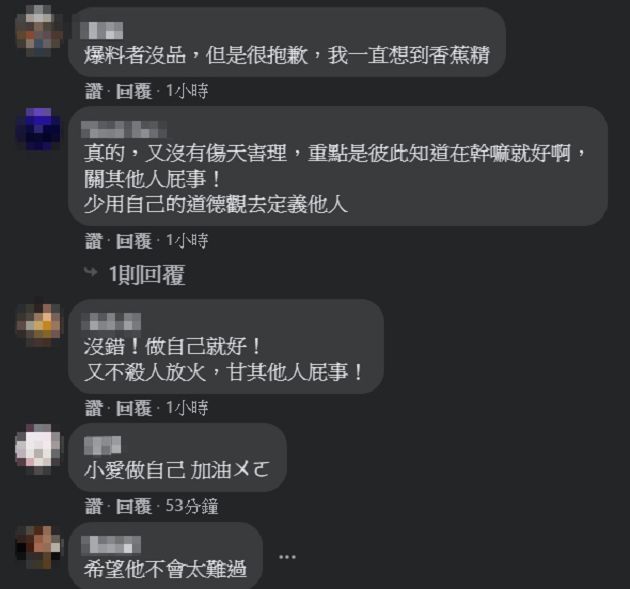Like the 小愛做自己 加油 comment
This screenshot has width=630, height=589.
coord(94,506)
